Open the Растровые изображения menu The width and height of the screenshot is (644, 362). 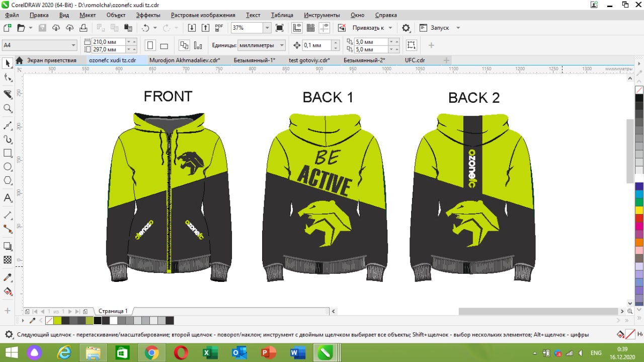tap(203, 15)
